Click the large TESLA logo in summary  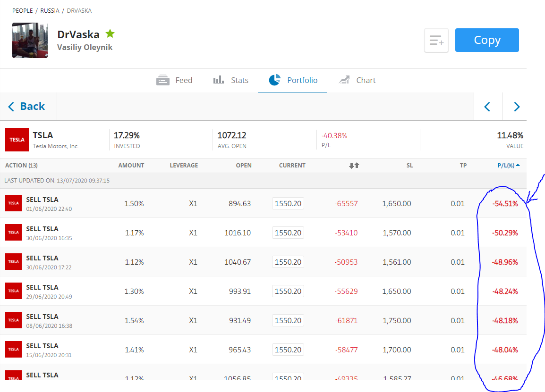pyautogui.click(x=17, y=140)
